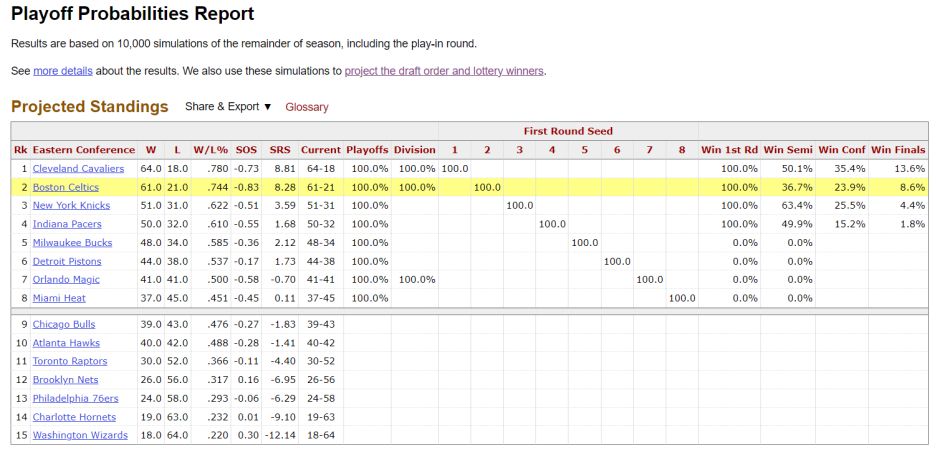Screen dimensions: 940x459
Task: Sort by Eastern Conference column header
Action: point(84,150)
